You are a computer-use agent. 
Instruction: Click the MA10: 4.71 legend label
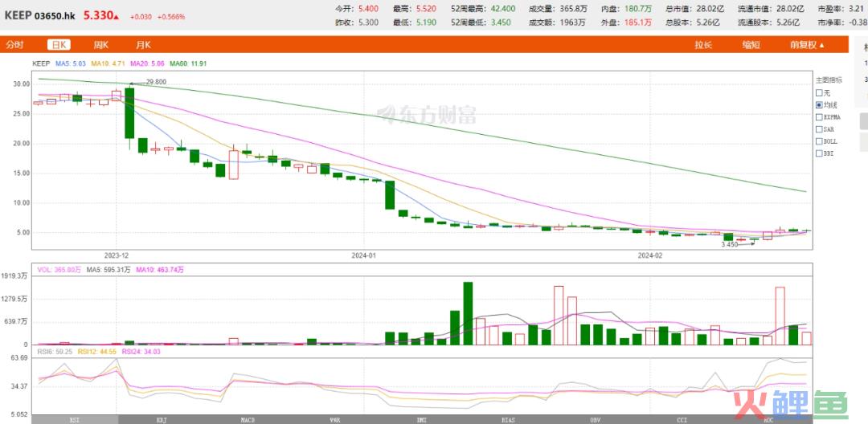click(108, 64)
